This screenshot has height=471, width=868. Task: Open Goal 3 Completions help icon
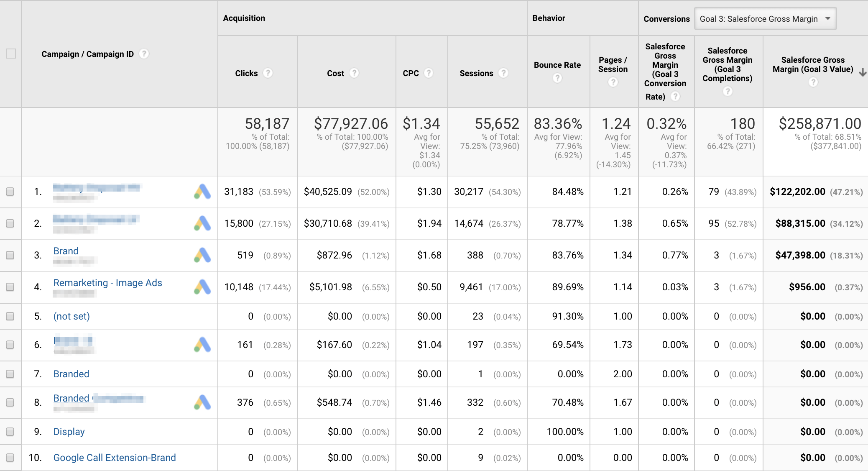click(x=728, y=92)
